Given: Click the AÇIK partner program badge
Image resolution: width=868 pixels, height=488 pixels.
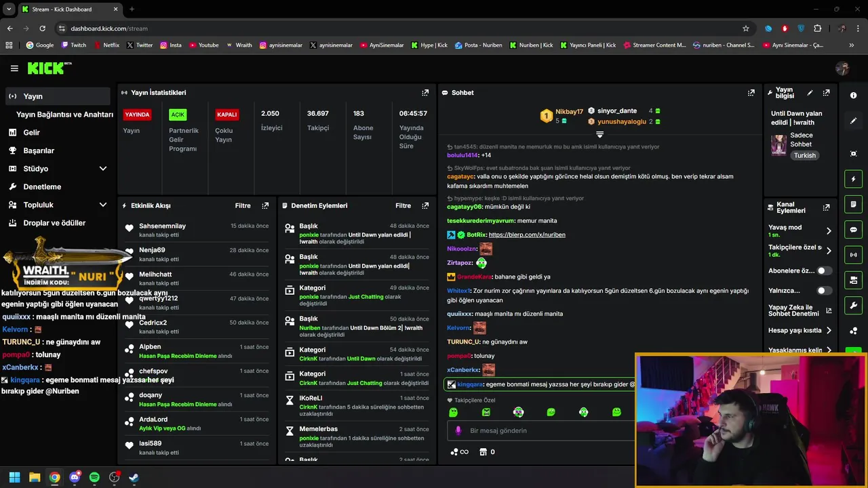Looking at the screenshot, I should 178,115.
